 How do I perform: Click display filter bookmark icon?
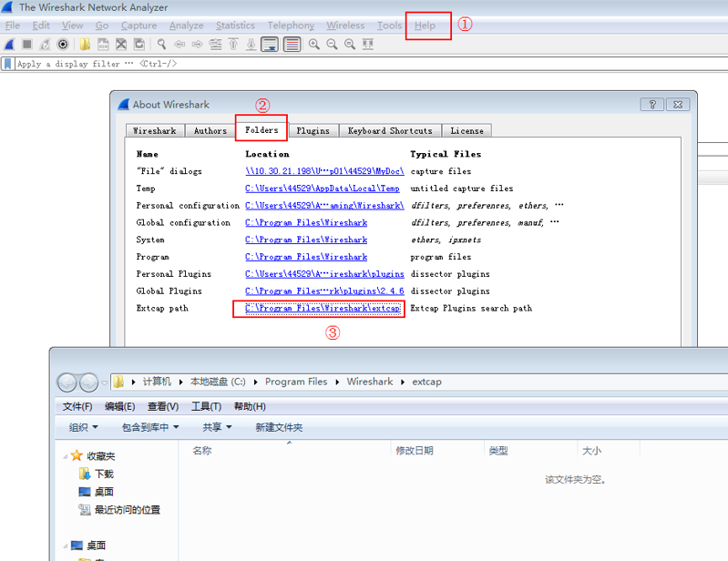pyautogui.click(x=7, y=64)
